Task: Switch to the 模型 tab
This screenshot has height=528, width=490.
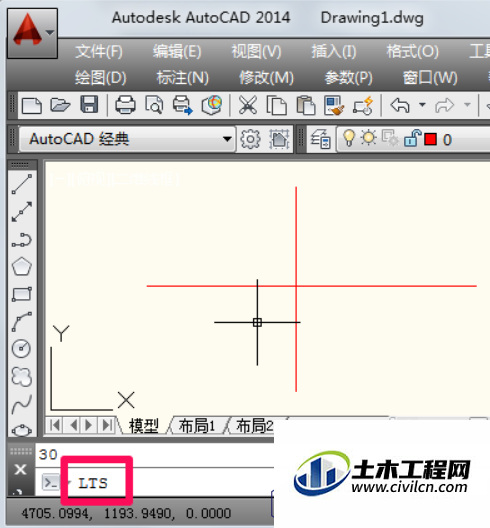Action: tap(144, 426)
